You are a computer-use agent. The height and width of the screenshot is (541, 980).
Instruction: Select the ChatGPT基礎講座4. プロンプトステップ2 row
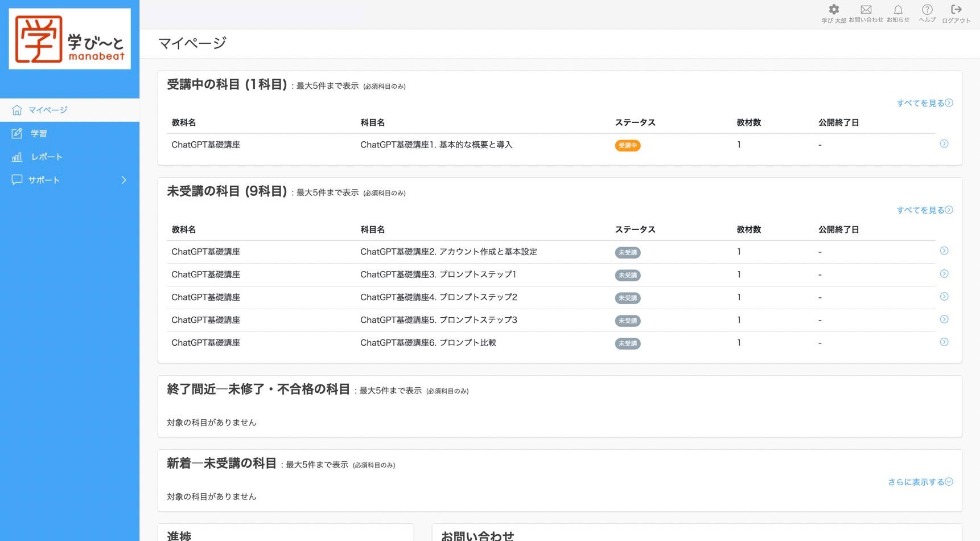coord(438,297)
